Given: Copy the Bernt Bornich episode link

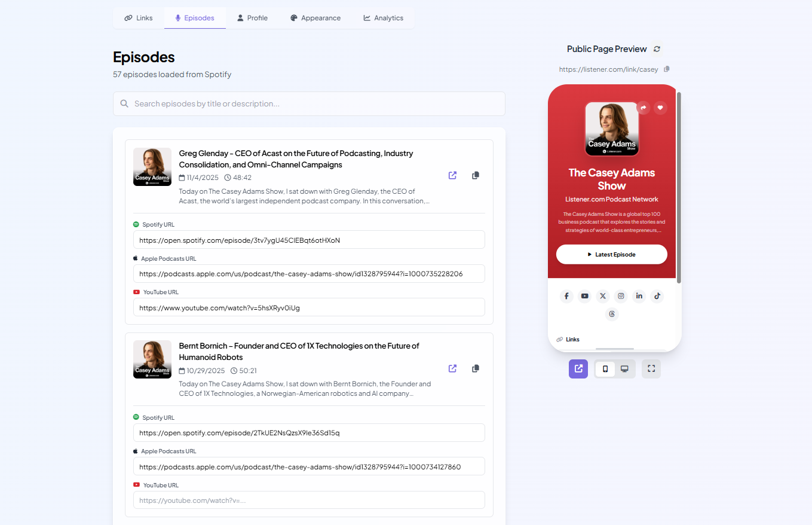Looking at the screenshot, I should click(x=476, y=368).
